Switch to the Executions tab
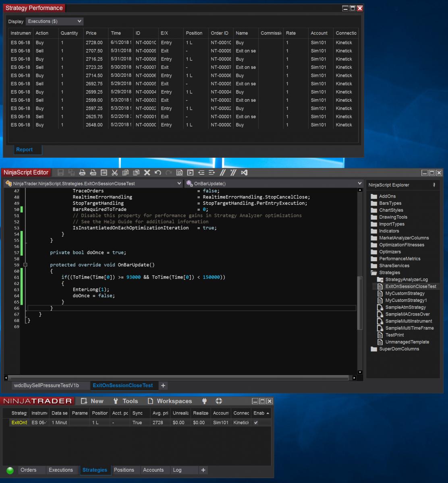This screenshot has width=448, height=483. pos(61,470)
